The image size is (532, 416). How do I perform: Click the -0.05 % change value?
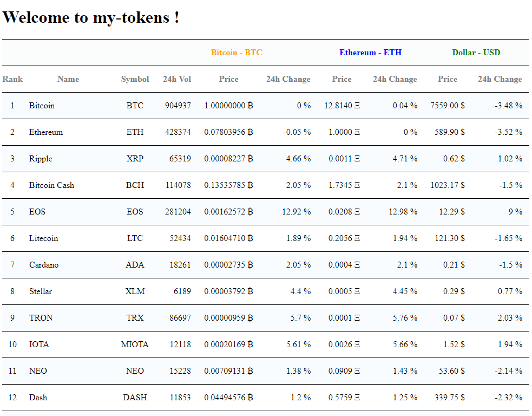[297, 132]
